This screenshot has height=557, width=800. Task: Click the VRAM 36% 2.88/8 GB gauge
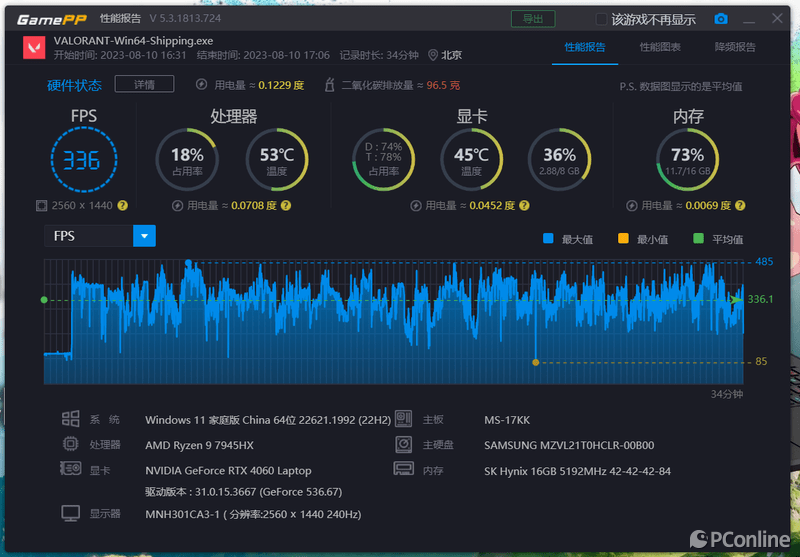(559, 159)
